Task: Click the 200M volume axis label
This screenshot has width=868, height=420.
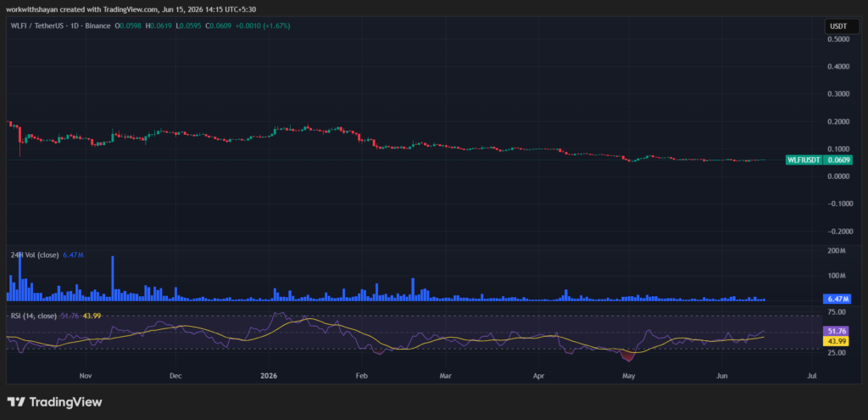Action: tap(837, 251)
